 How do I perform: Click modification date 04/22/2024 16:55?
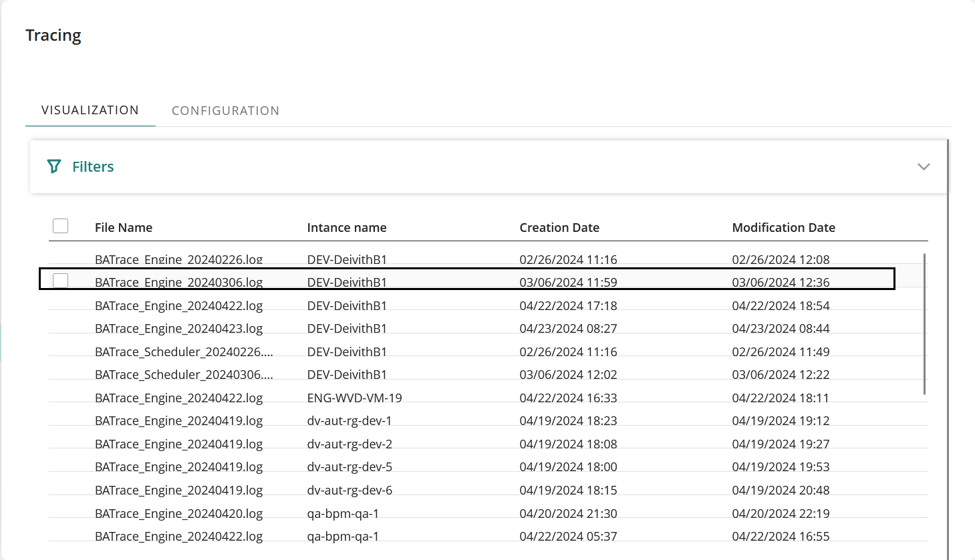pyautogui.click(x=781, y=536)
